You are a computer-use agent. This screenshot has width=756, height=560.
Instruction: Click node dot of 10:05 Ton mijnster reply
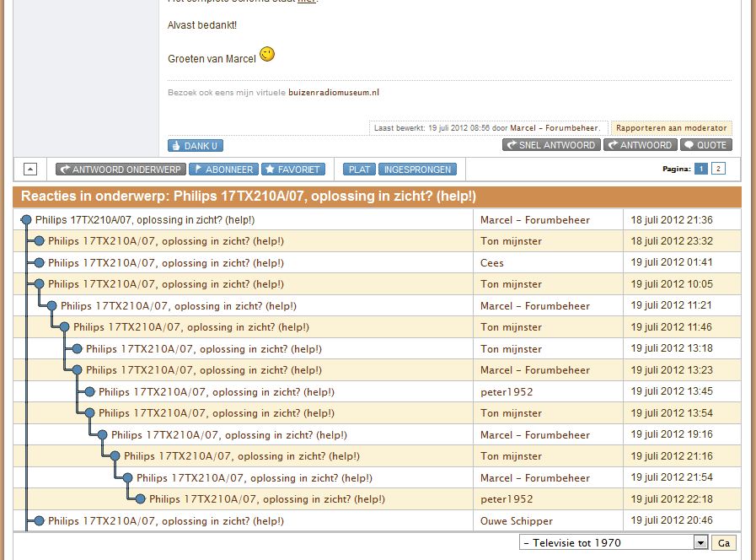coord(39,284)
